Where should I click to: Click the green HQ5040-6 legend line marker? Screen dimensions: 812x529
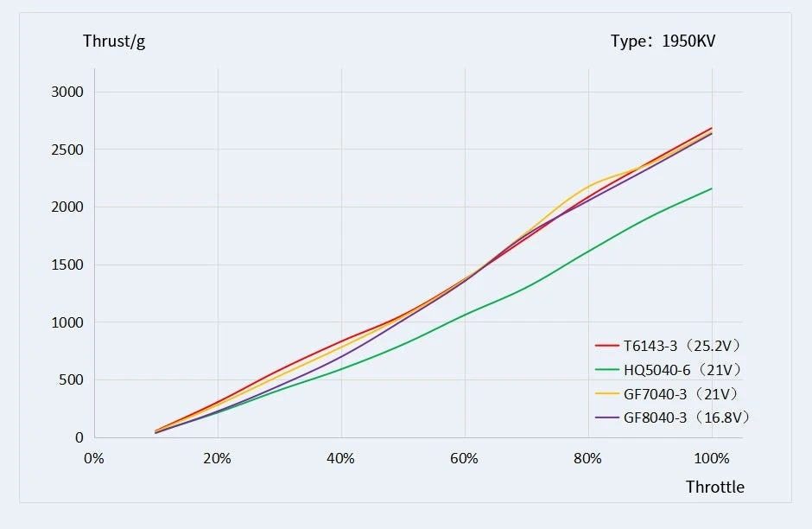pos(607,370)
